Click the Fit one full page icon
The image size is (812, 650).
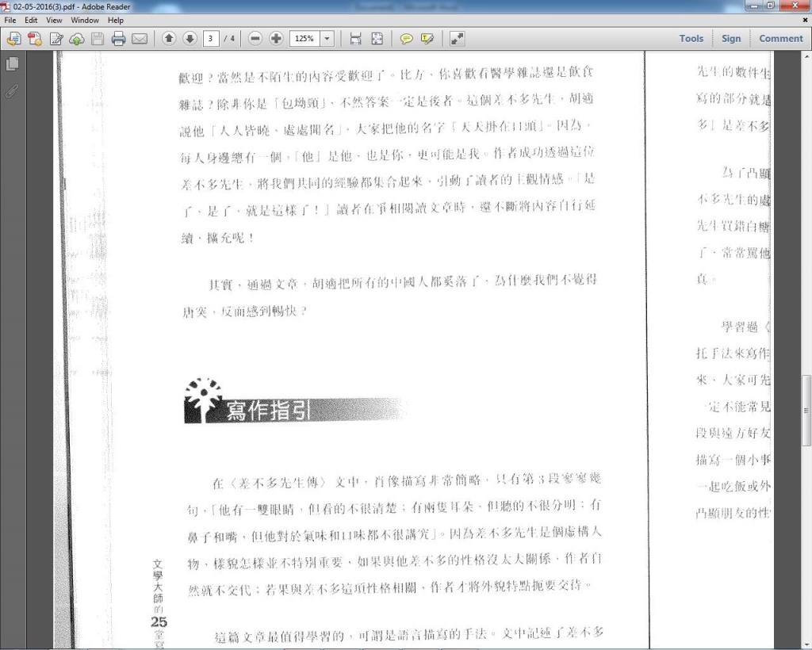tap(377, 39)
